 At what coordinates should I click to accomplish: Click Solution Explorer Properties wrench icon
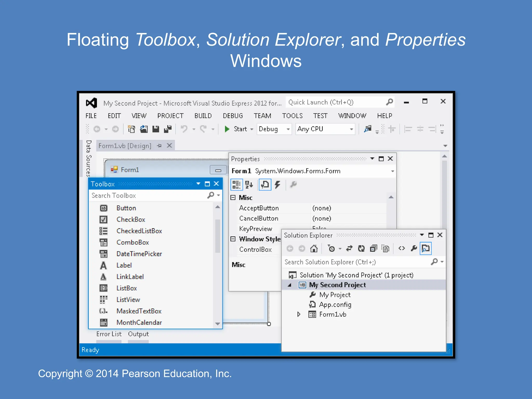(414, 249)
